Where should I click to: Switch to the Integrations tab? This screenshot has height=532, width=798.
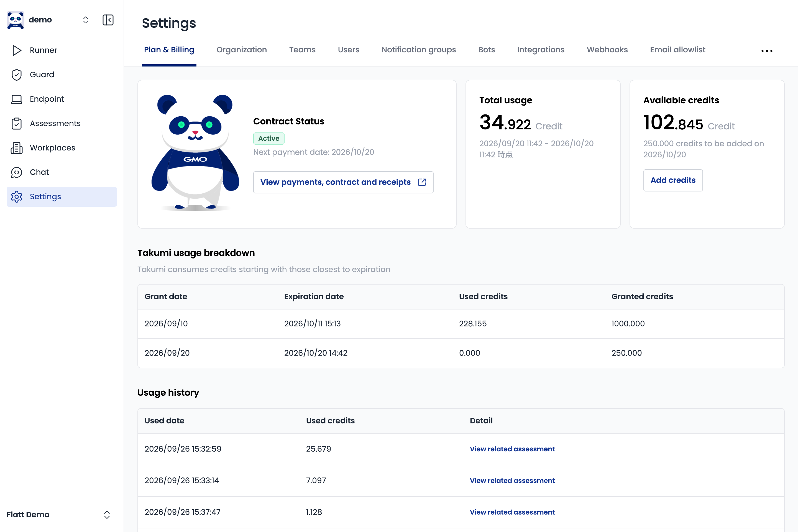tap(541, 50)
